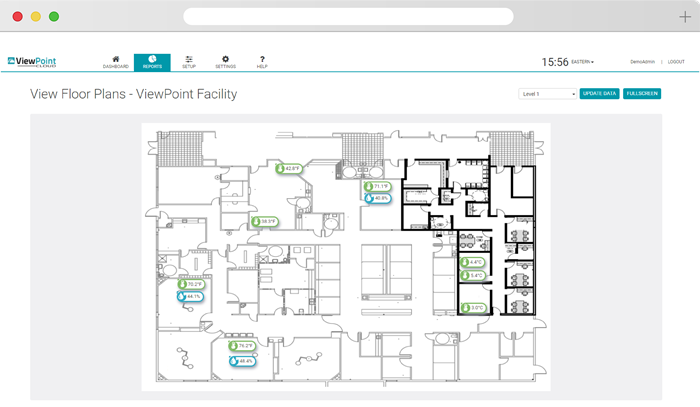The height and width of the screenshot is (407, 700).
Task: Expand the Eastern timezone dropdown
Action: (583, 62)
